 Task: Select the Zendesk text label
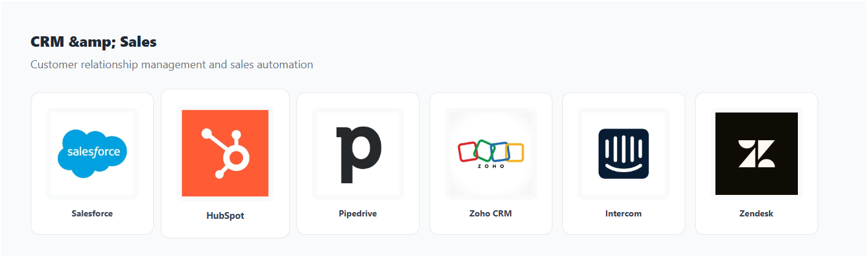(757, 213)
